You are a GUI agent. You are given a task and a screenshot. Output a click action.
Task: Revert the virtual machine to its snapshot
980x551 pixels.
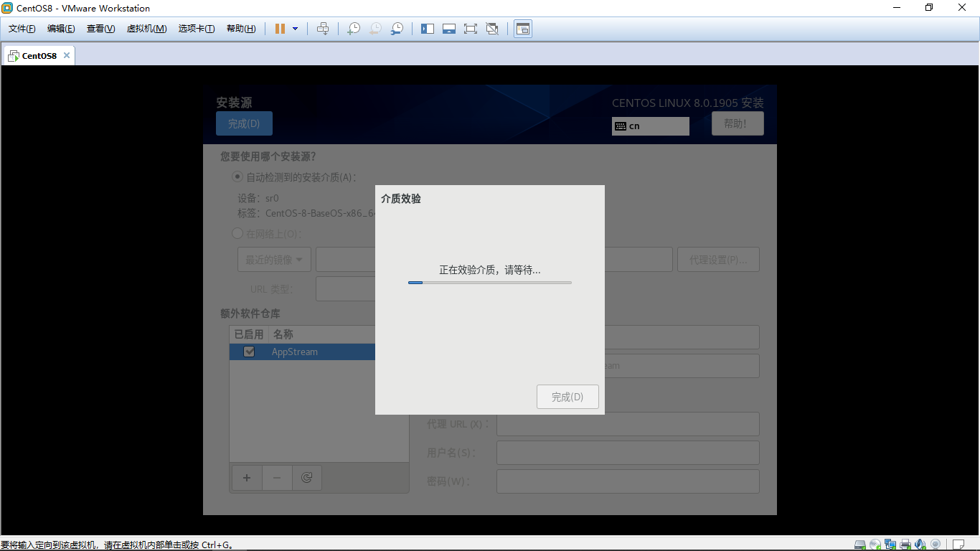375,29
